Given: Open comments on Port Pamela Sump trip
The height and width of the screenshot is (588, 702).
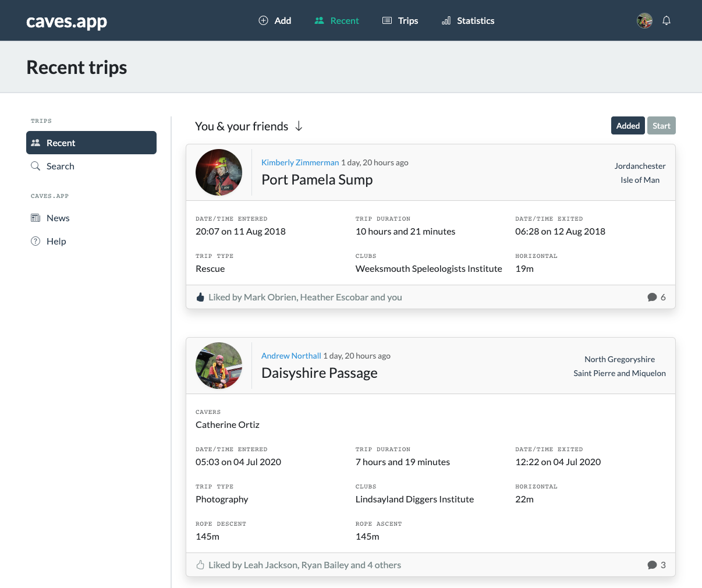Looking at the screenshot, I should (656, 297).
